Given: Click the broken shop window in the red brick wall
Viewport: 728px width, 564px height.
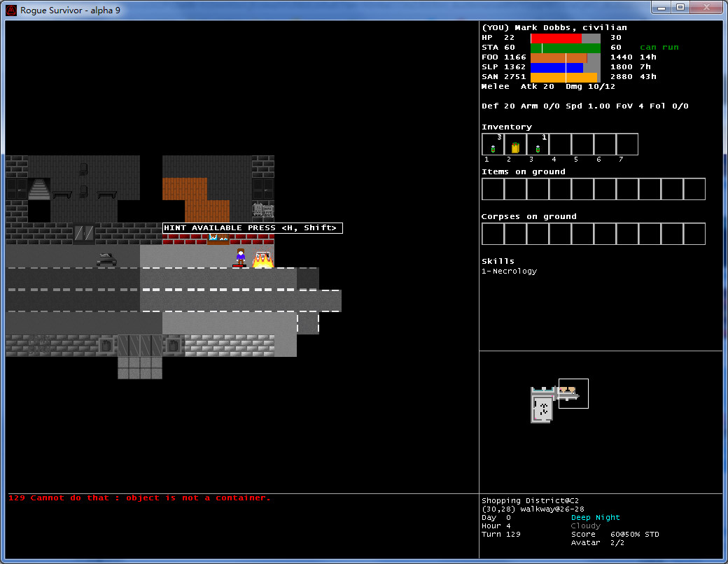Looking at the screenshot, I should [x=218, y=239].
